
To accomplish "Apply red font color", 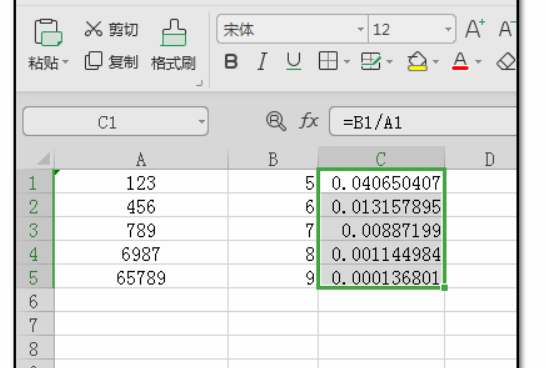I will 460,61.
